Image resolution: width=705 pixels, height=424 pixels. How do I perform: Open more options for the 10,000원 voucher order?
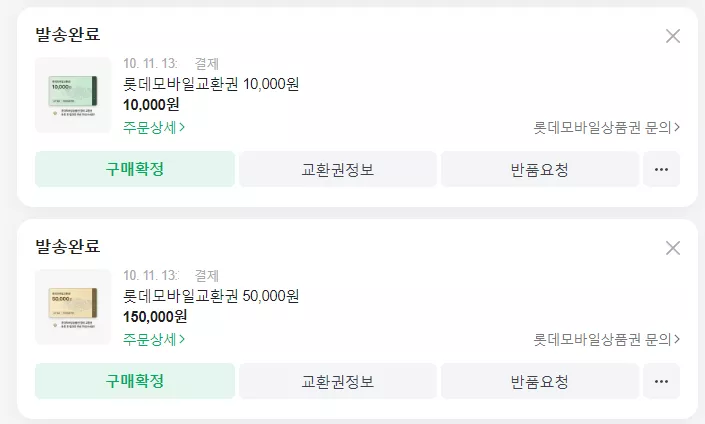661,169
